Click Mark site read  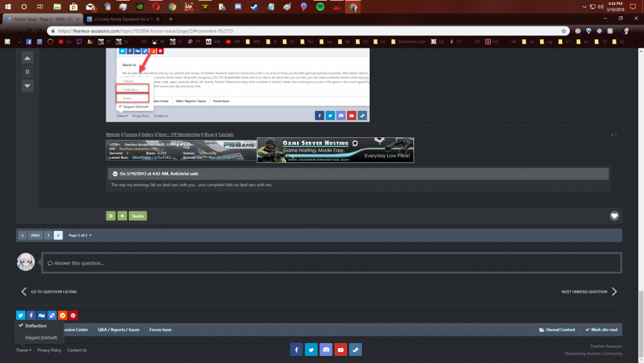pos(601,329)
